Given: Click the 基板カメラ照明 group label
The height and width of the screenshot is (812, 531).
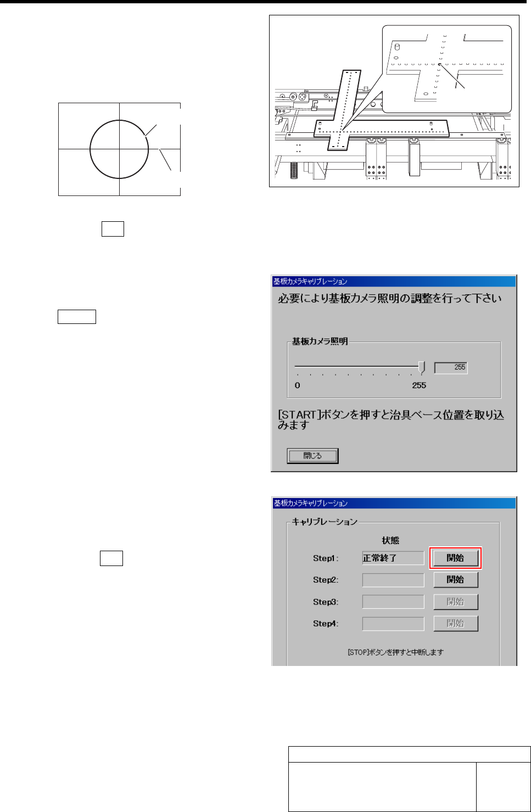Looking at the screenshot, I should coord(320,341).
